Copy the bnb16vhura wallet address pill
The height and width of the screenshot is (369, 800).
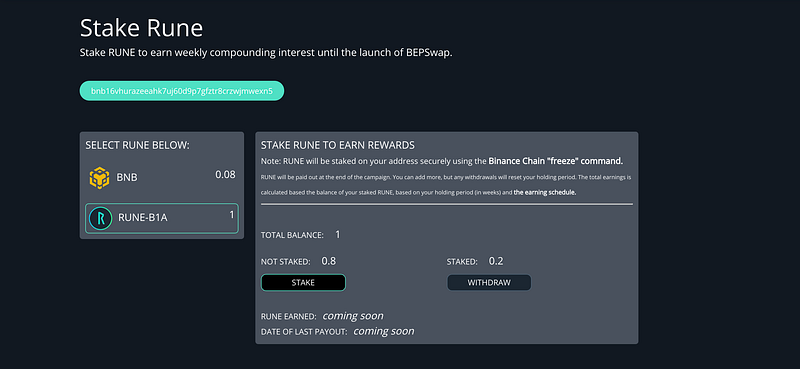(182, 91)
